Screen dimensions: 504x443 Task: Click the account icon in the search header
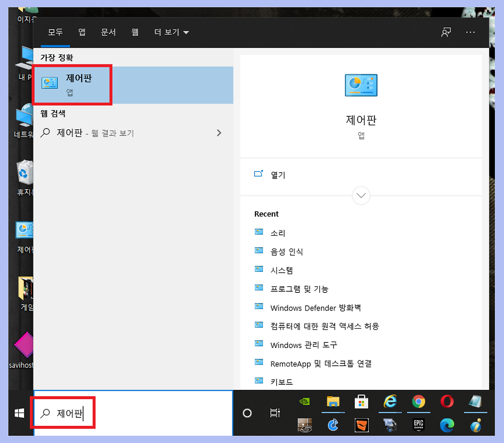(445, 32)
